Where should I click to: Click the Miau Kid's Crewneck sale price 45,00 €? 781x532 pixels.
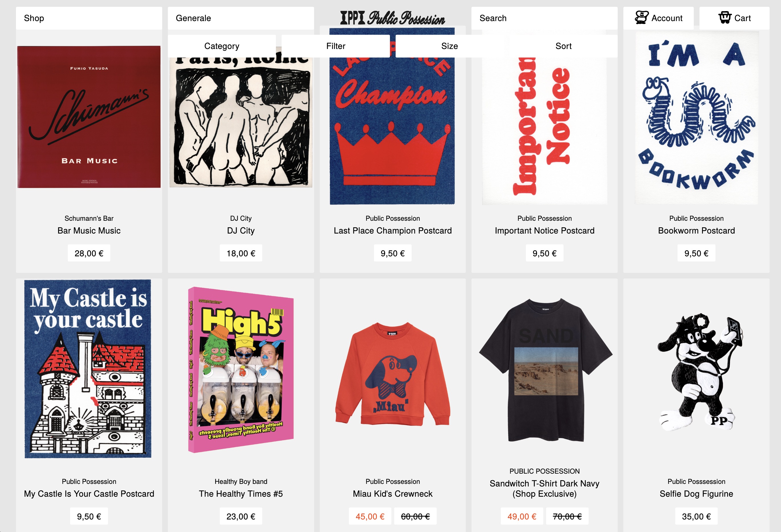[370, 516]
